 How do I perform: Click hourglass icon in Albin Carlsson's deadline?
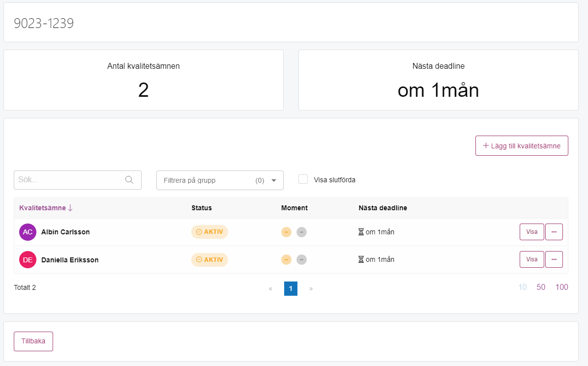(x=361, y=232)
